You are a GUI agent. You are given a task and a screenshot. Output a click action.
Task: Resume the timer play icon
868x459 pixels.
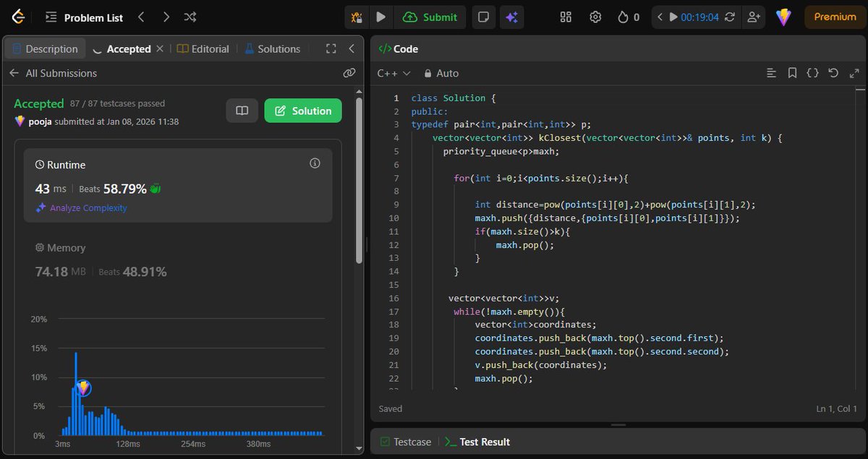(x=673, y=17)
